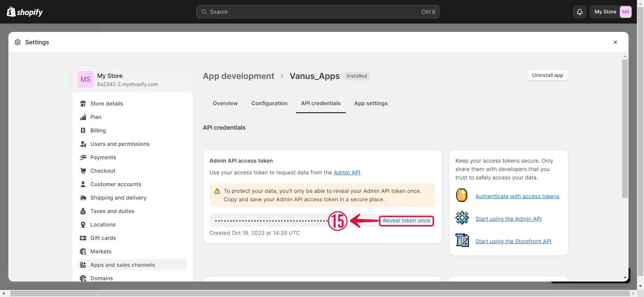The width and height of the screenshot is (644, 297).
Task: Click Reveal token once
Action: tap(407, 220)
